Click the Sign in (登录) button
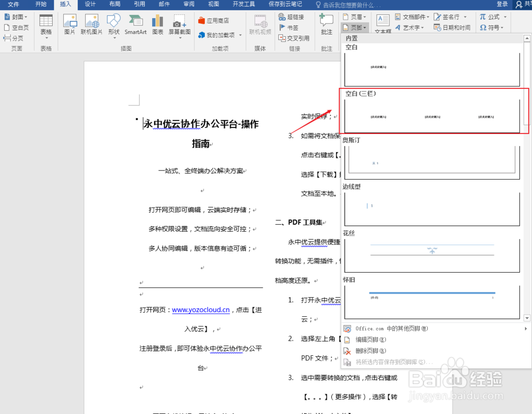 502,4
